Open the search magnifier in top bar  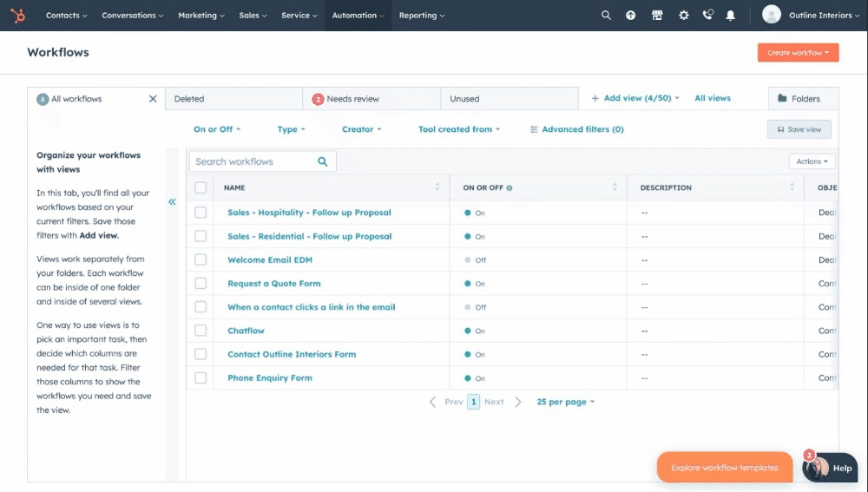[606, 16]
